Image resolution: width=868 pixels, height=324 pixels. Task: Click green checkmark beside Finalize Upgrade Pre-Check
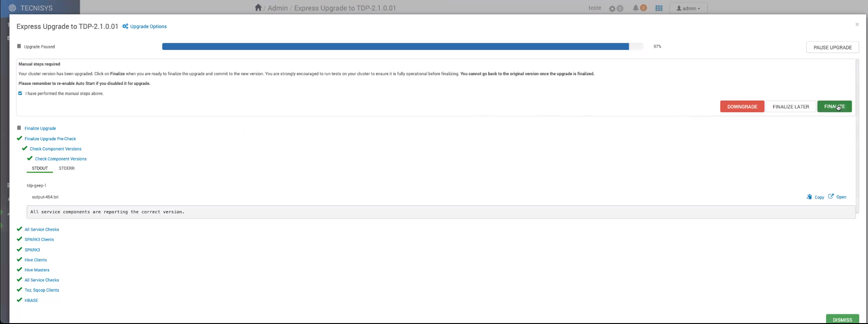19,138
